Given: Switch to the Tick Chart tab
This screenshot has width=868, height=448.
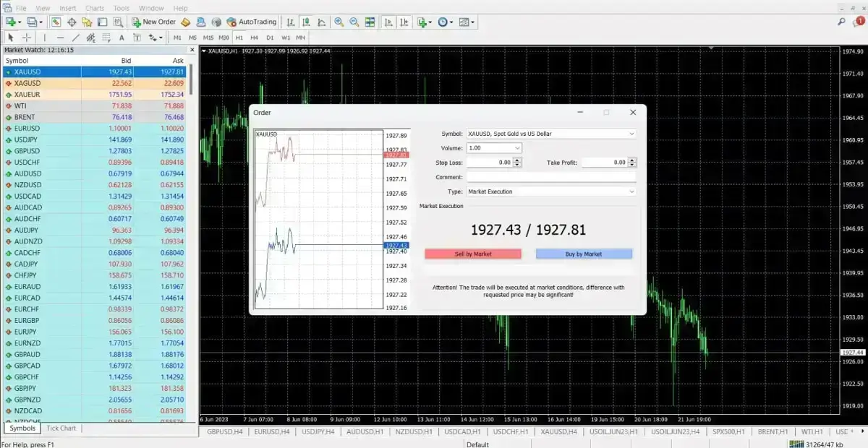Looking at the screenshot, I should (x=61, y=428).
